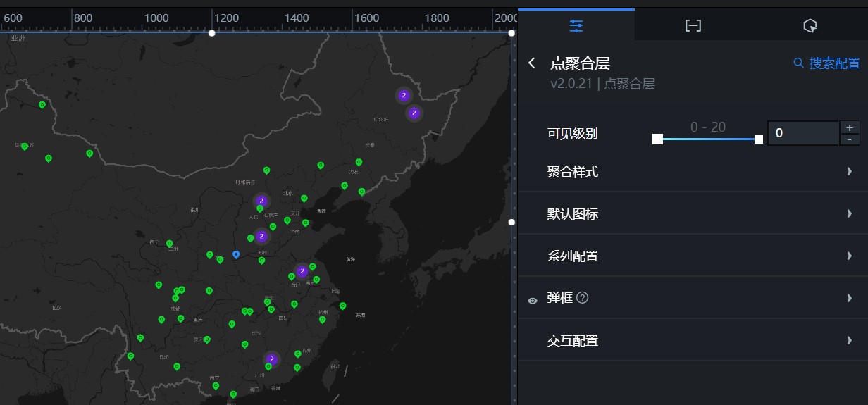This screenshot has width=868, height=405.
Task: Click the top-right corner selection handle
Action: (512, 33)
